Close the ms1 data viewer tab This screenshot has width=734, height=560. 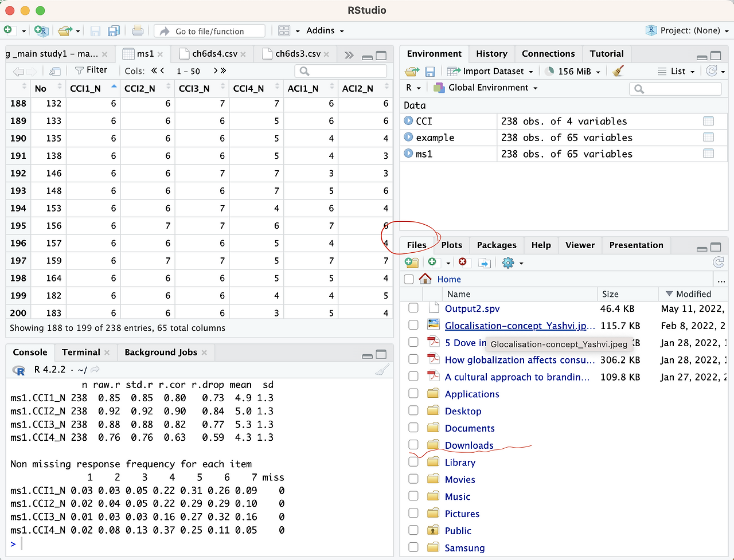(x=160, y=54)
